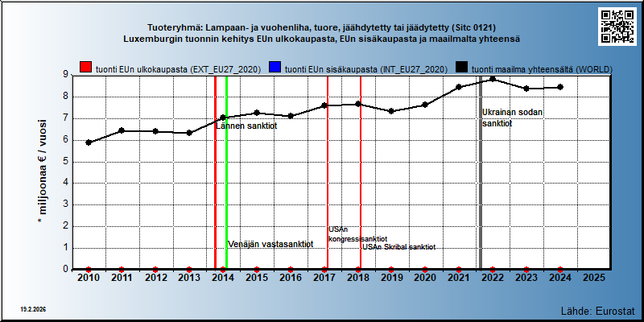Click legend text 'tuonti EUn sisäkaupasta (INT_EU27_2020)'

pos(366,69)
